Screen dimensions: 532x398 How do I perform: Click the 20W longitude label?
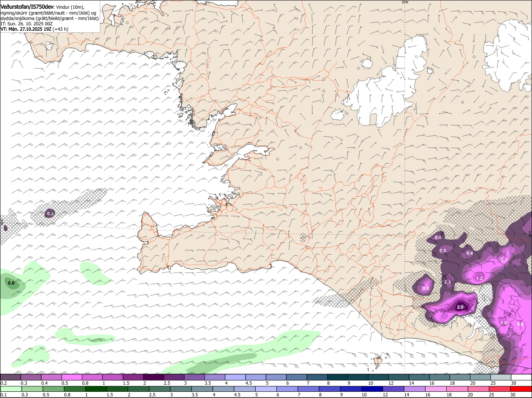pos(405,2)
